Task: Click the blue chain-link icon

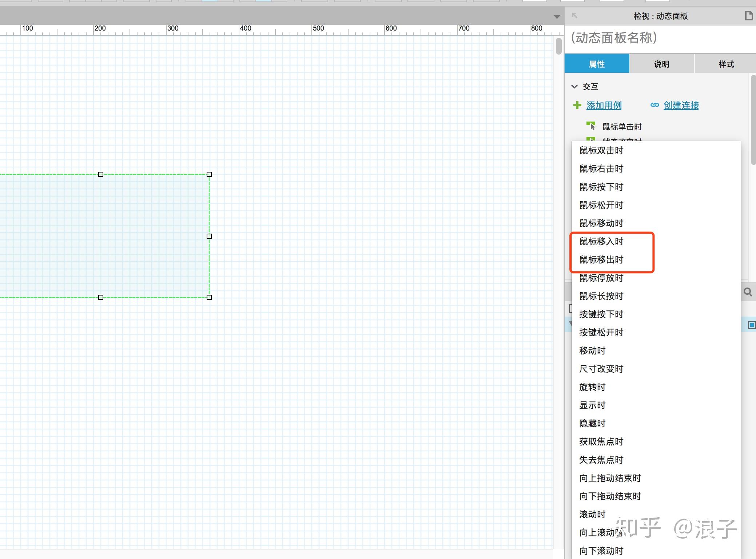Action: point(654,105)
